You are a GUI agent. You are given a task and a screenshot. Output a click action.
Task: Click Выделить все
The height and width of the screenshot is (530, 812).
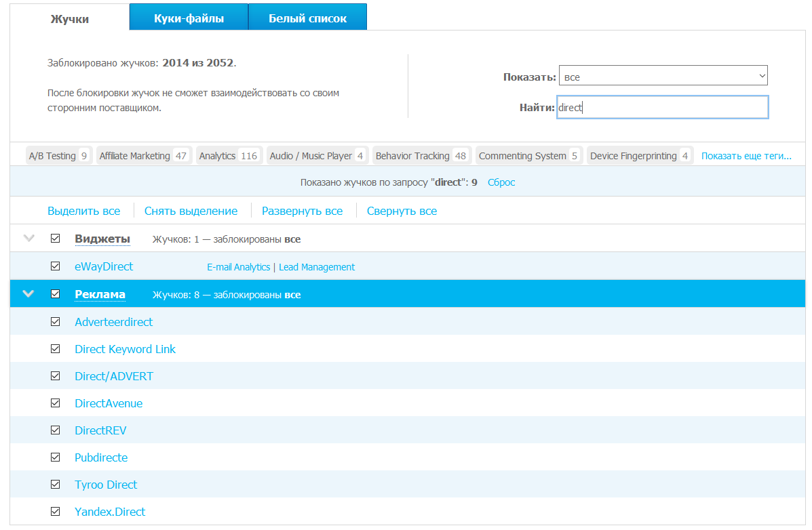(82, 211)
